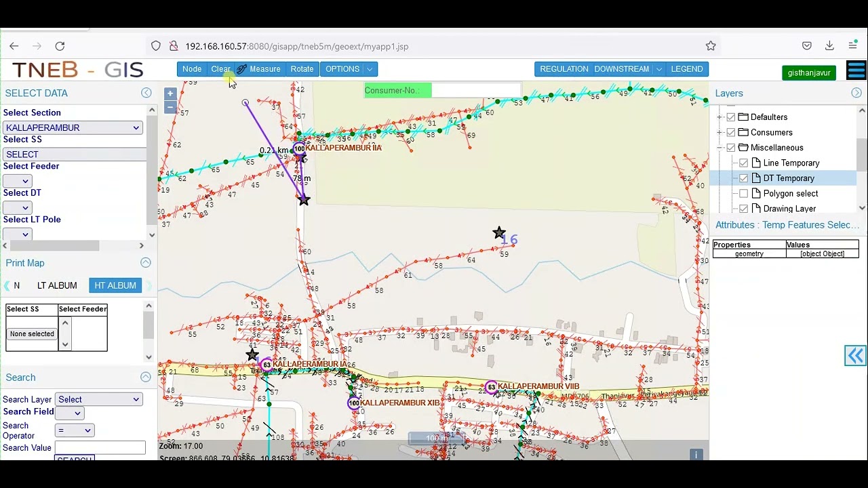Image resolution: width=868 pixels, height=488 pixels.
Task: Open the Search Layer dropdown
Action: (99, 399)
